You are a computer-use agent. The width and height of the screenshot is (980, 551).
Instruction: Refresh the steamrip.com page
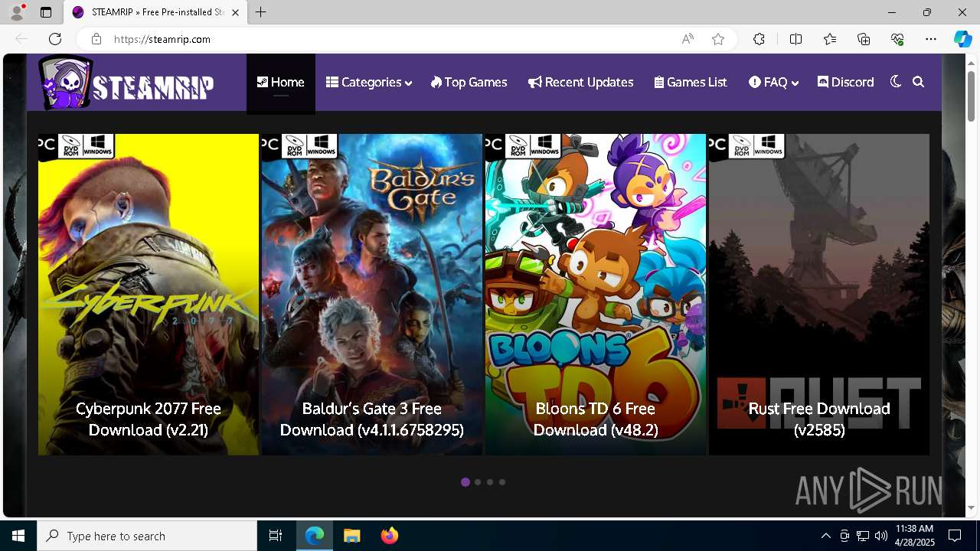pos(55,39)
